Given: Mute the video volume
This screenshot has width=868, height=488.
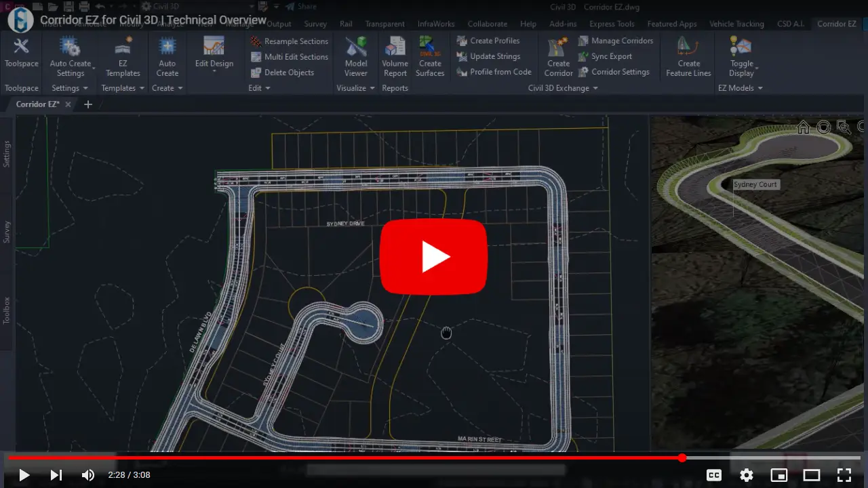Looking at the screenshot, I should (x=88, y=475).
